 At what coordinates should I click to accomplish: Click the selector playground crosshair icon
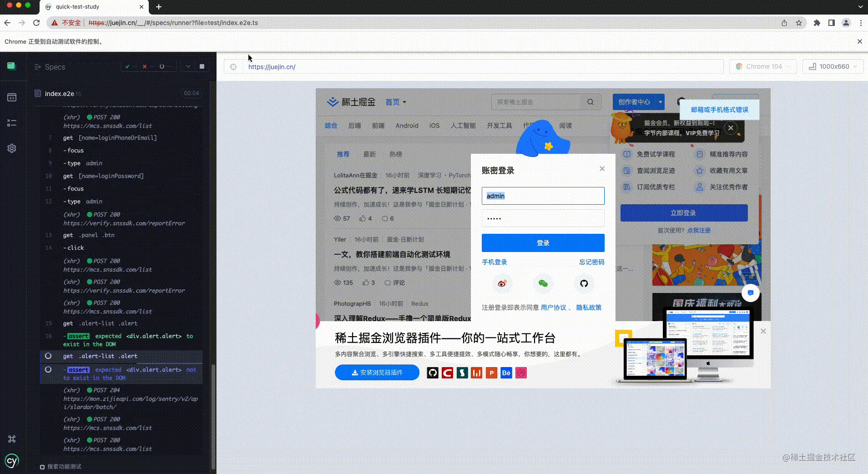coord(233,67)
